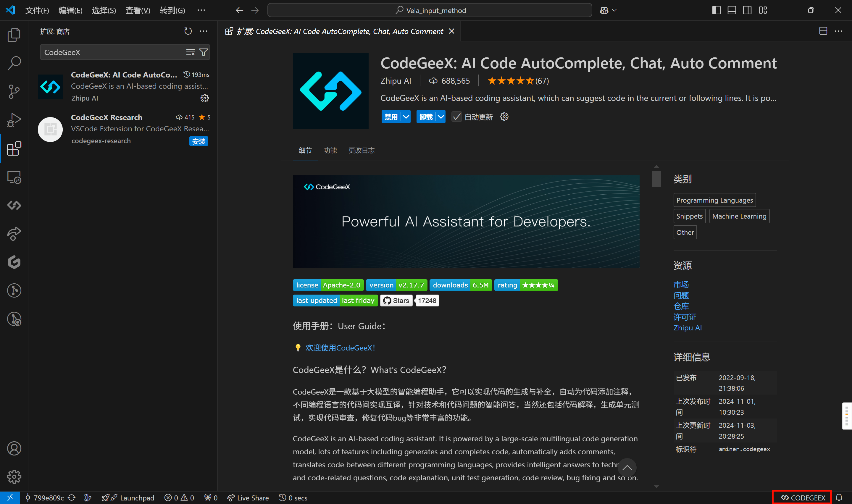Open the Run and Debug view
852x504 pixels.
click(x=14, y=120)
